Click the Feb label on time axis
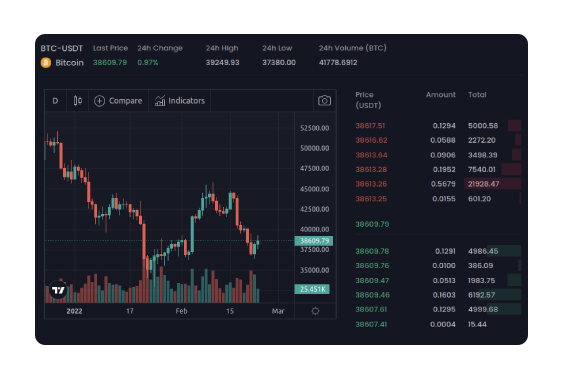This screenshot has width=568, height=380. pos(181,311)
